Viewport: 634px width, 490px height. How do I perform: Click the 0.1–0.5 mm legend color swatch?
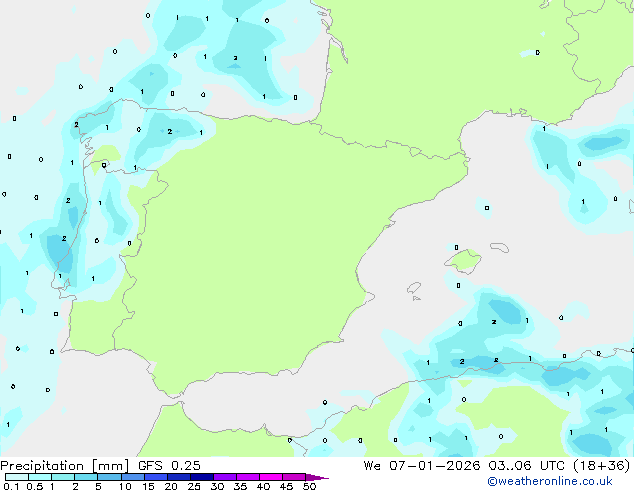point(17,477)
